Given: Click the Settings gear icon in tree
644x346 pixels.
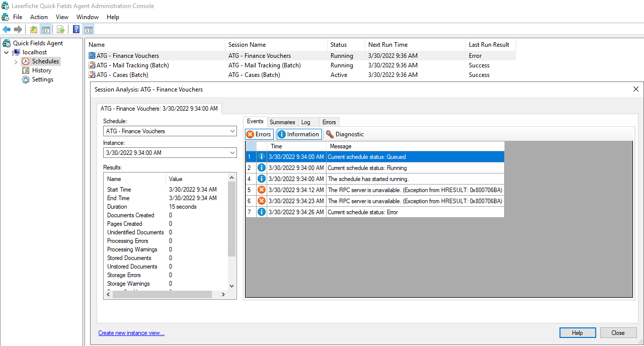Looking at the screenshot, I should pyautogui.click(x=26, y=79).
